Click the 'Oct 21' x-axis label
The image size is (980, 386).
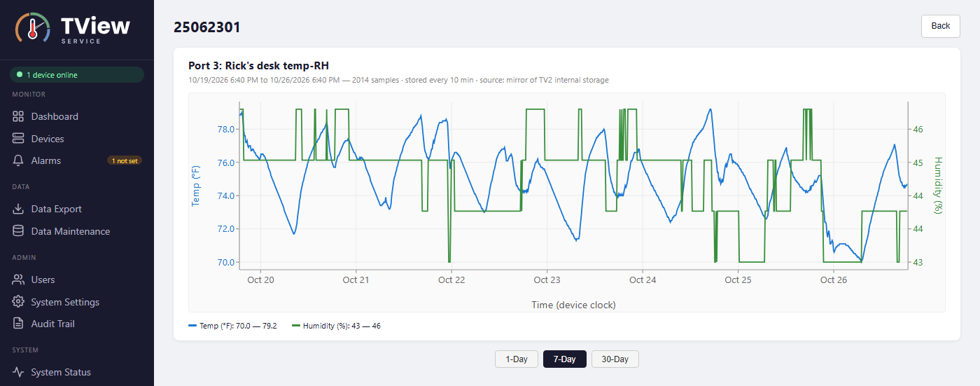(x=356, y=280)
